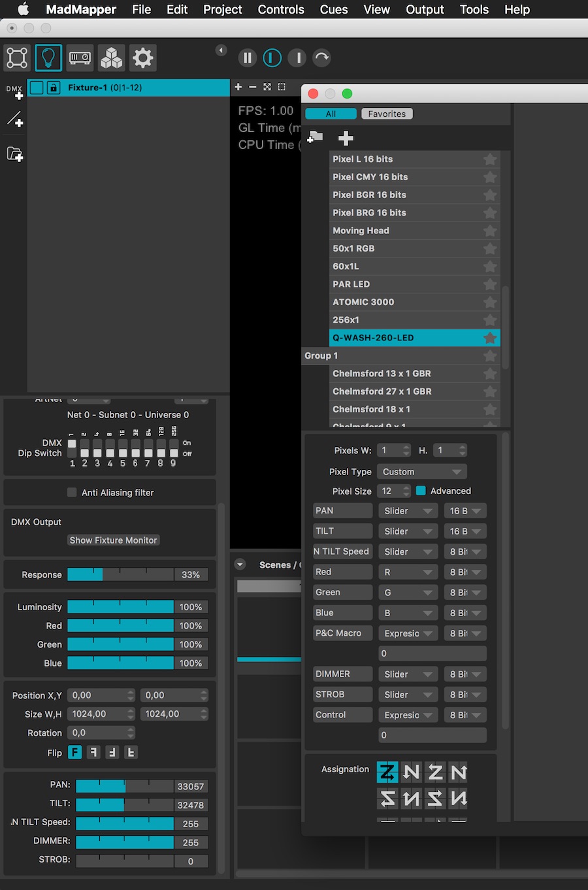Select the Fixtures lightbulb mode icon
The height and width of the screenshot is (890, 588).
(x=48, y=58)
